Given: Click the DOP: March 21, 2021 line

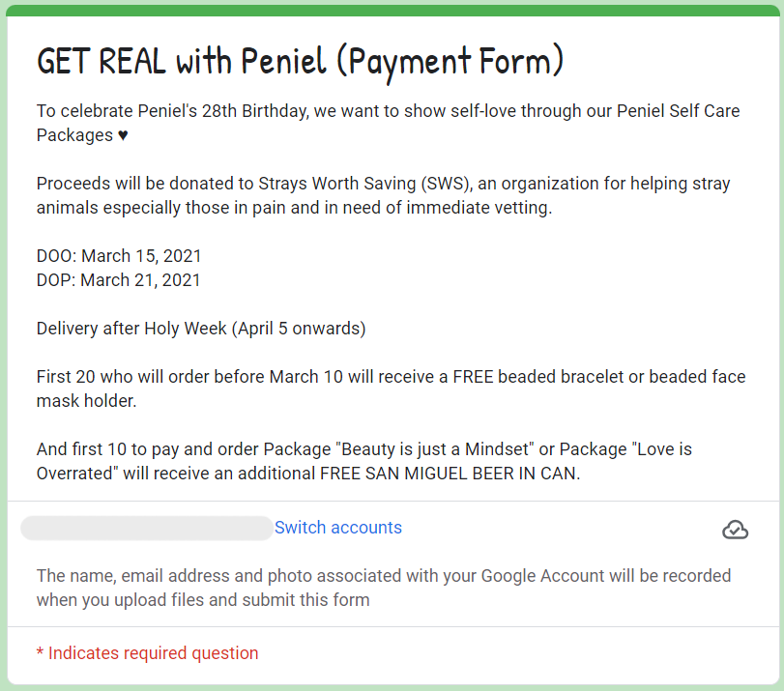Looking at the screenshot, I should coord(119,280).
